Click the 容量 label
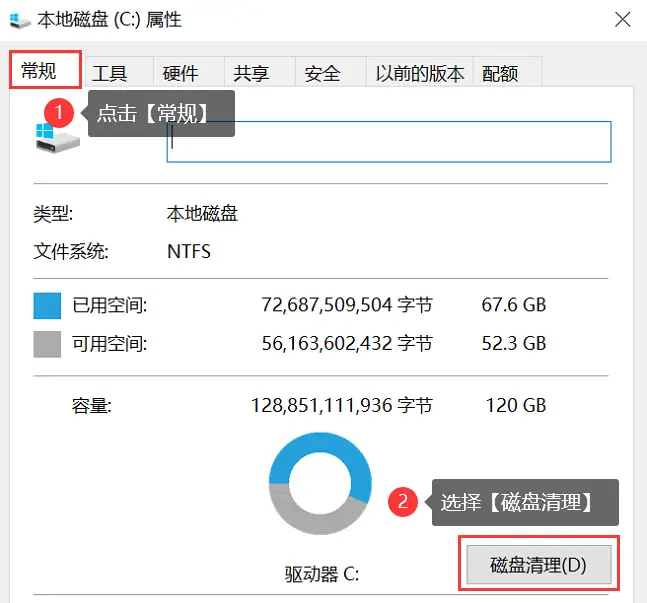This screenshot has width=647, height=603. pyautogui.click(x=91, y=406)
